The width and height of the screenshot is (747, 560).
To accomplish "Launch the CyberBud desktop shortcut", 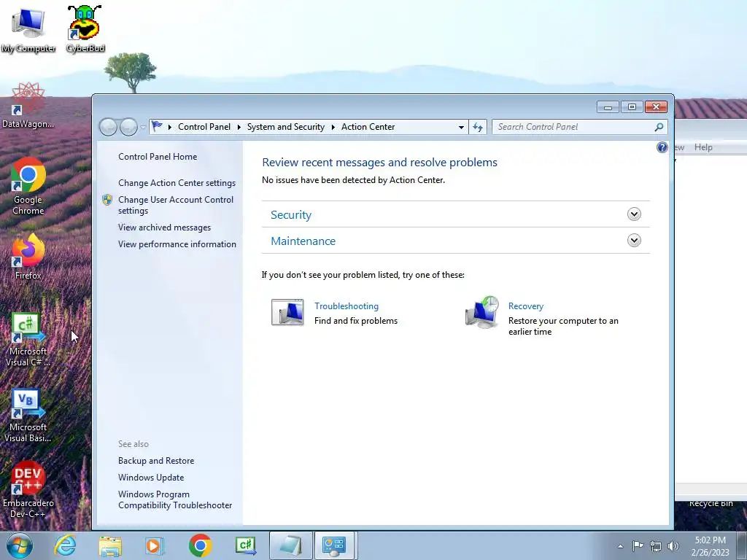I will point(85,28).
